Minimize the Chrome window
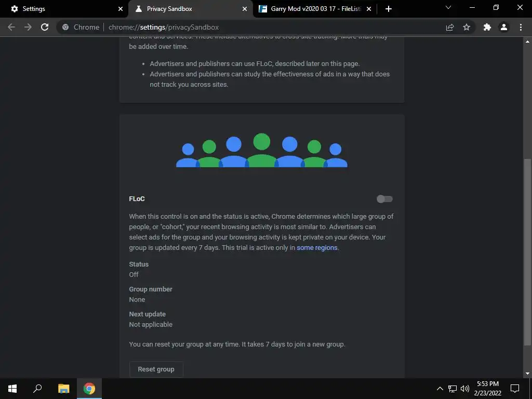532x399 pixels. [x=472, y=7]
